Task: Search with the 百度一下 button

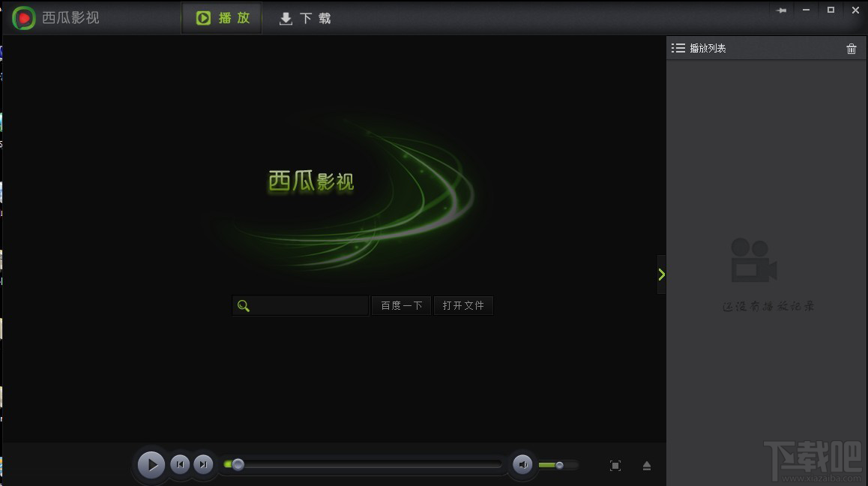Action: (401, 305)
